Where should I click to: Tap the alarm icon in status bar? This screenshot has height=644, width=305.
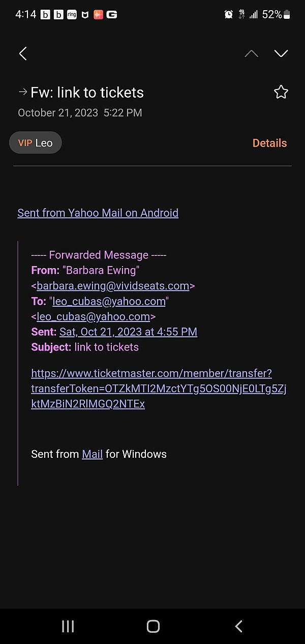[x=229, y=15]
